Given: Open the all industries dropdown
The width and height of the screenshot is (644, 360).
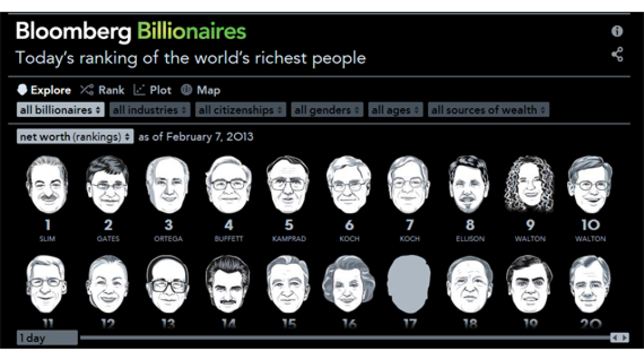Looking at the screenshot, I should (x=150, y=110).
